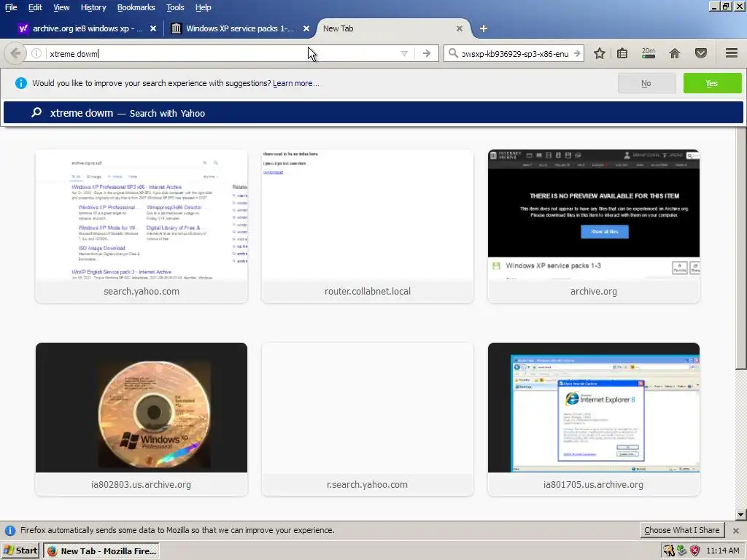
Task: Dismiss the Firefox data notification bar
Action: pos(736,531)
